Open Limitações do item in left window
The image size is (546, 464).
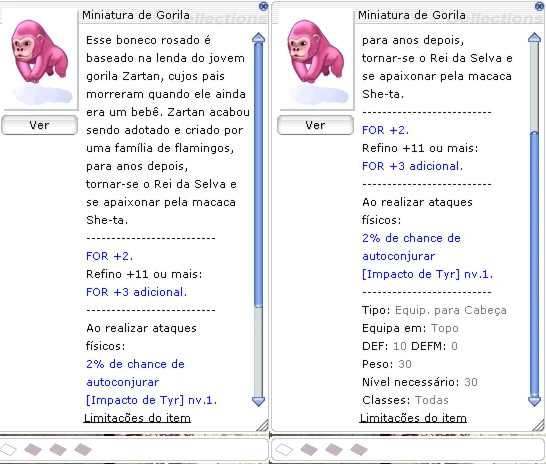[x=137, y=418]
